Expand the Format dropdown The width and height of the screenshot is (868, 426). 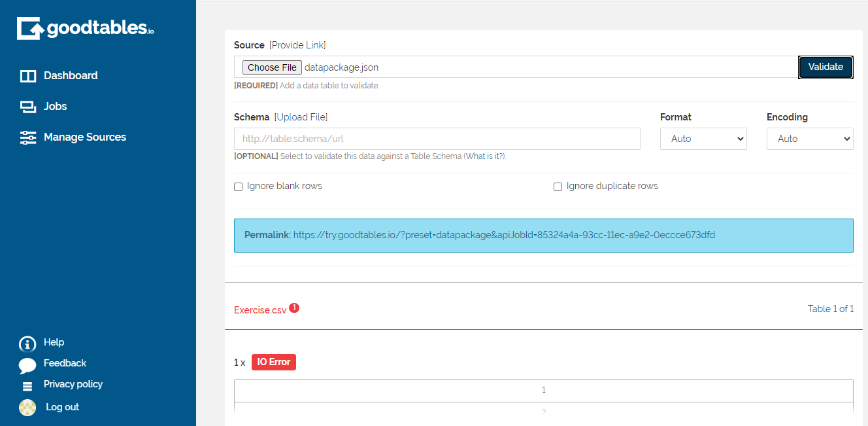(703, 139)
